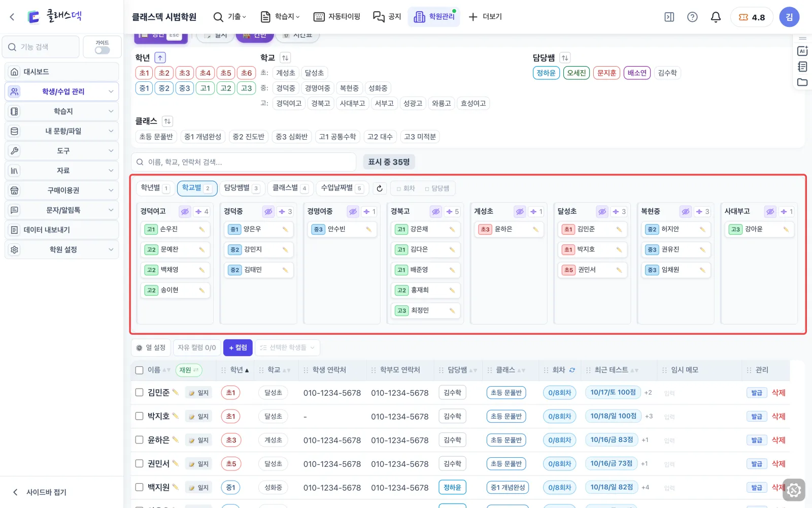Toggle visibility eye of 경덕여고 column
Viewport: 812px width, 508px height.
pyautogui.click(x=185, y=212)
